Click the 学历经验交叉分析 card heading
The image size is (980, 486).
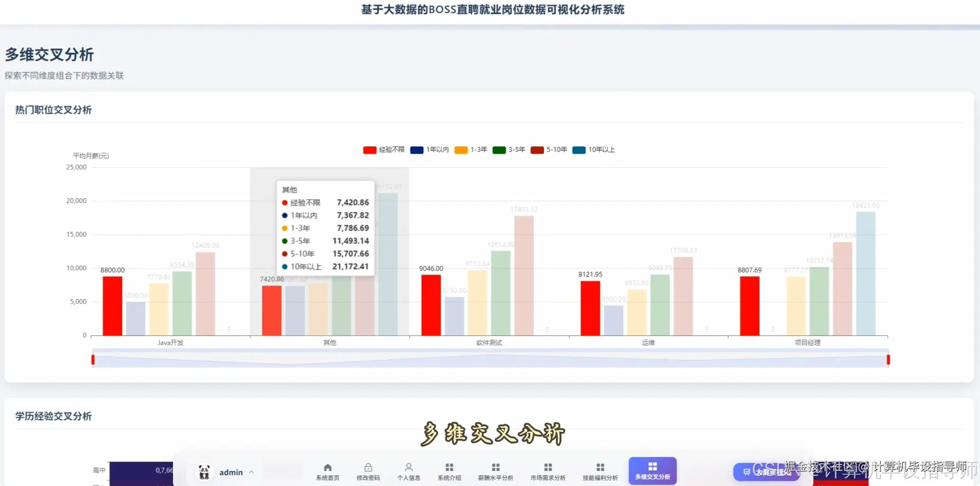[54, 416]
